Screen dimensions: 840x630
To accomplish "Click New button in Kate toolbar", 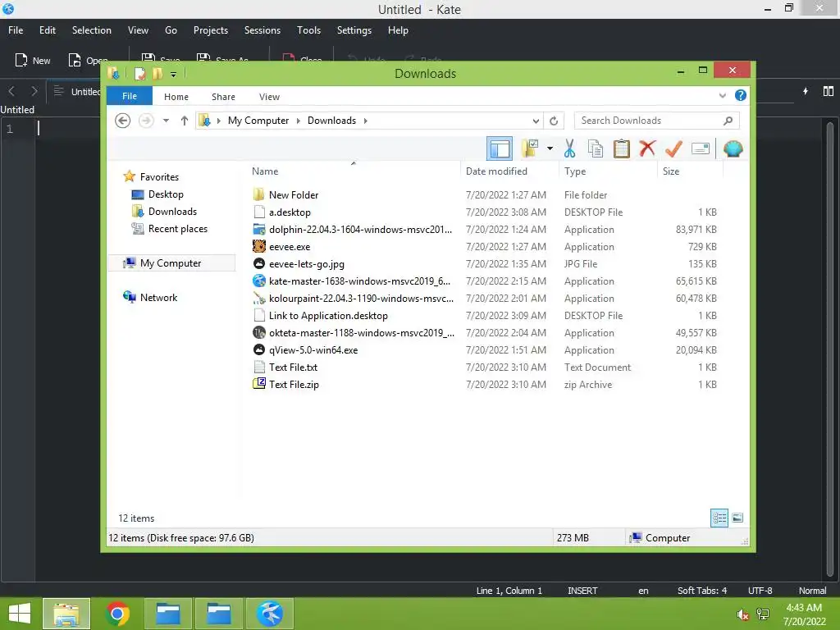I will tap(33, 61).
